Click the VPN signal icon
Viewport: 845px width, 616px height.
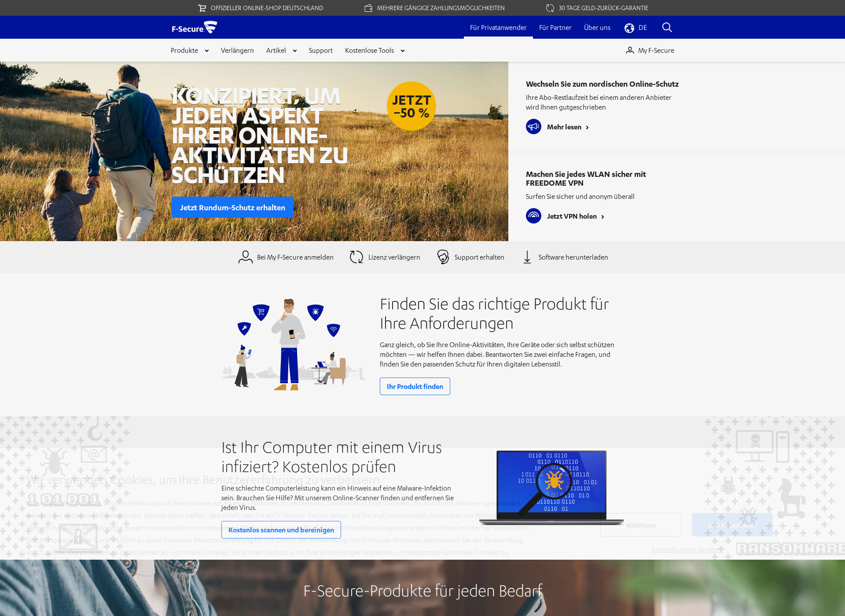533,216
